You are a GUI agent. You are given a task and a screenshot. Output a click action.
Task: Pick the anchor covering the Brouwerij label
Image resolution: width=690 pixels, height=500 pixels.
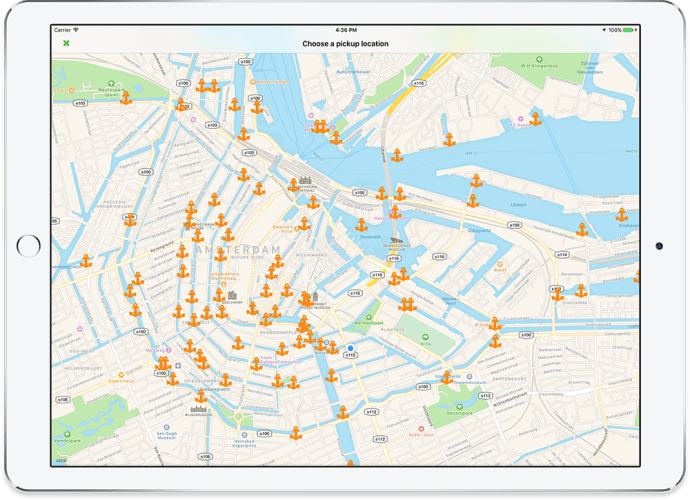pos(495,324)
